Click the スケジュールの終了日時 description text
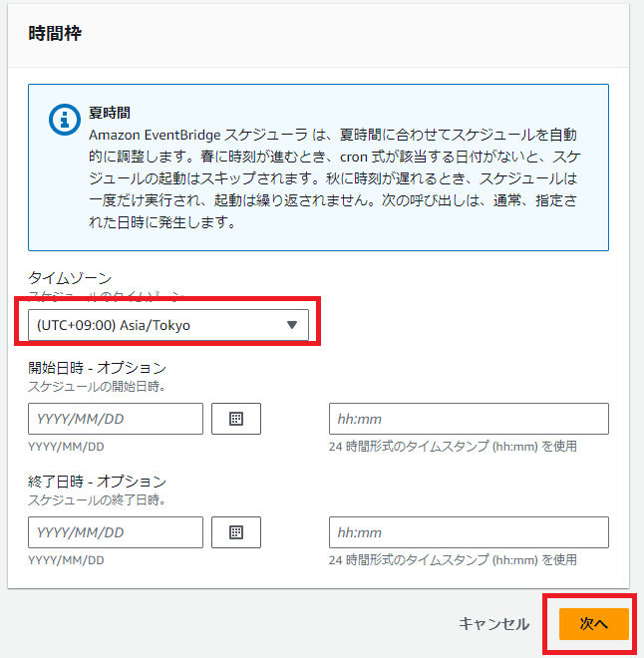The width and height of the screenshot is (644, 658). coord(97,499)
